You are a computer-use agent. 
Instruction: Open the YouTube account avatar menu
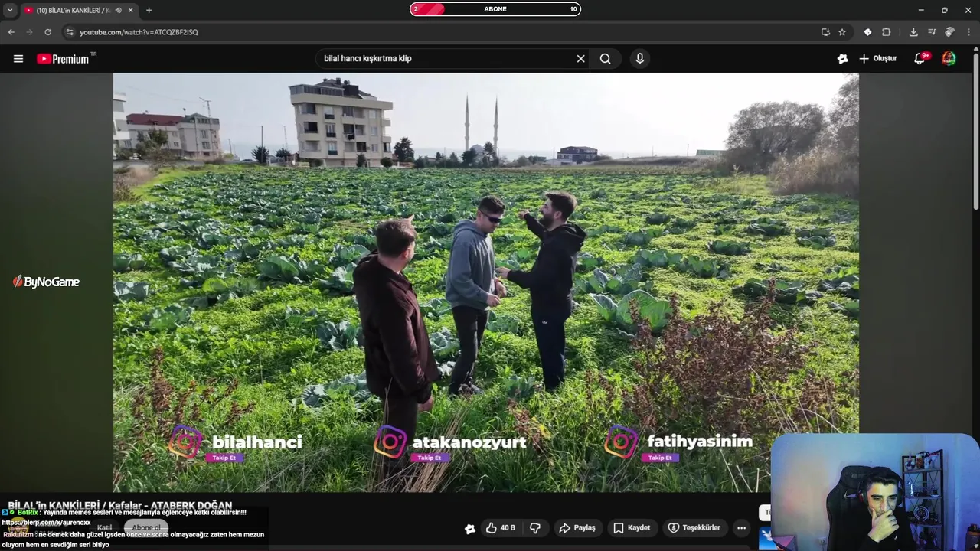pyautogui.click(x=949, y=59)
